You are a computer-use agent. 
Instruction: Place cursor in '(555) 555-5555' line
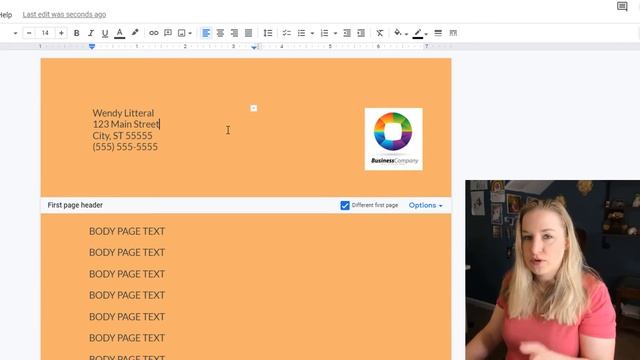[x=125, y=147]
